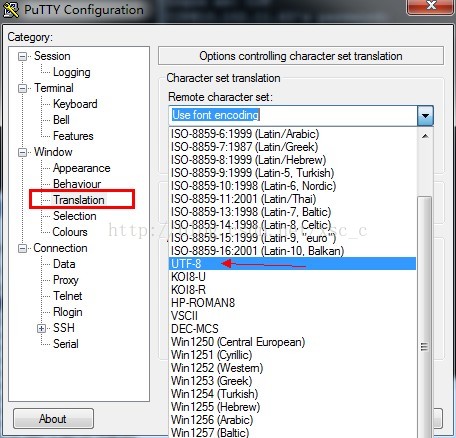Image resolution: width=456 pixels, height=438 pixels.
Task: Open the Behaviour category
Action: point(77,184)
